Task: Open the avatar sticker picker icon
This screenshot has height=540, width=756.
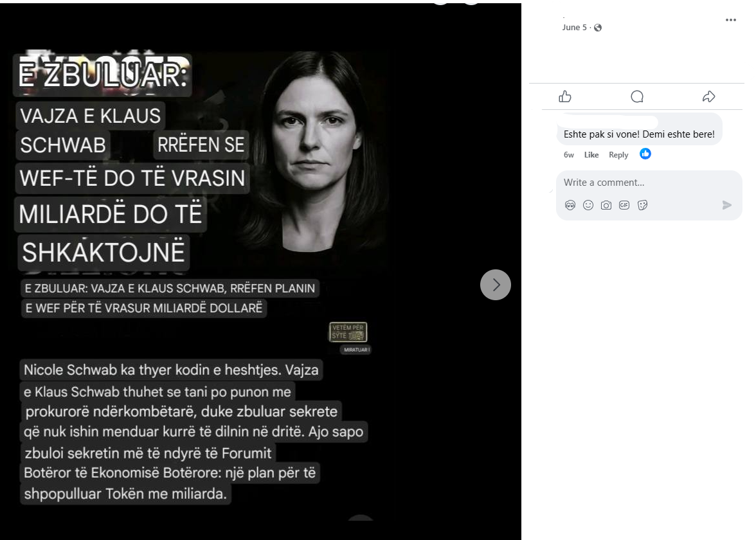Action: 570,206
